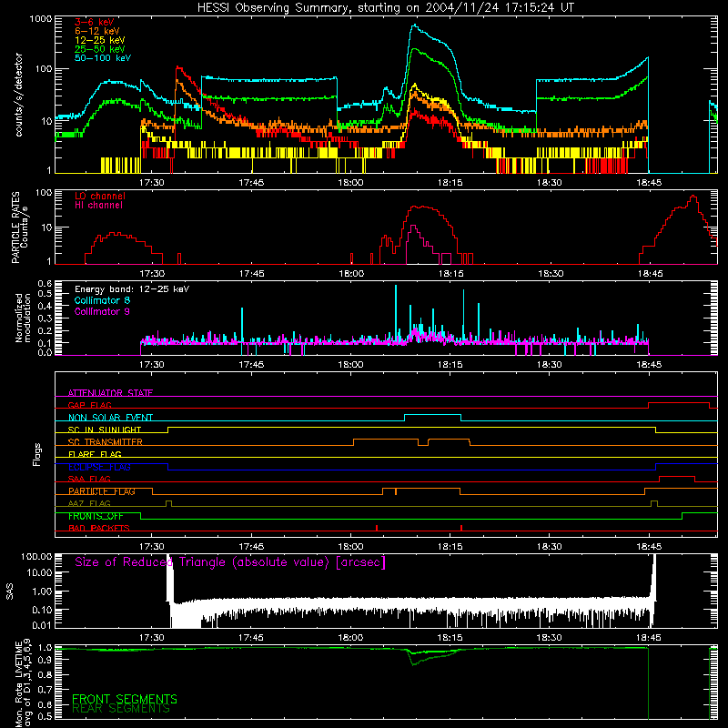This screenshot has height=728, width=728.
Task: Click 17:45 under the particle rates panel
Action: pos(252,274)
